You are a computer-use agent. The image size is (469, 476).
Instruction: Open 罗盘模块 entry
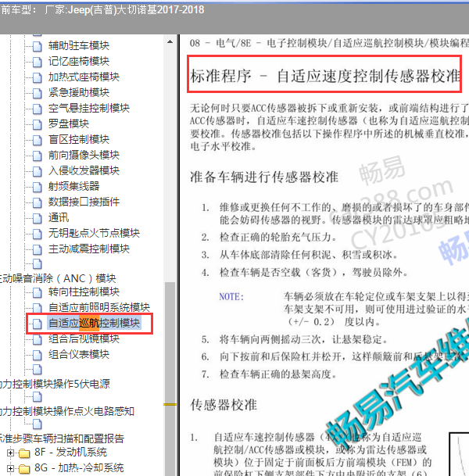(x=69, y=123)
